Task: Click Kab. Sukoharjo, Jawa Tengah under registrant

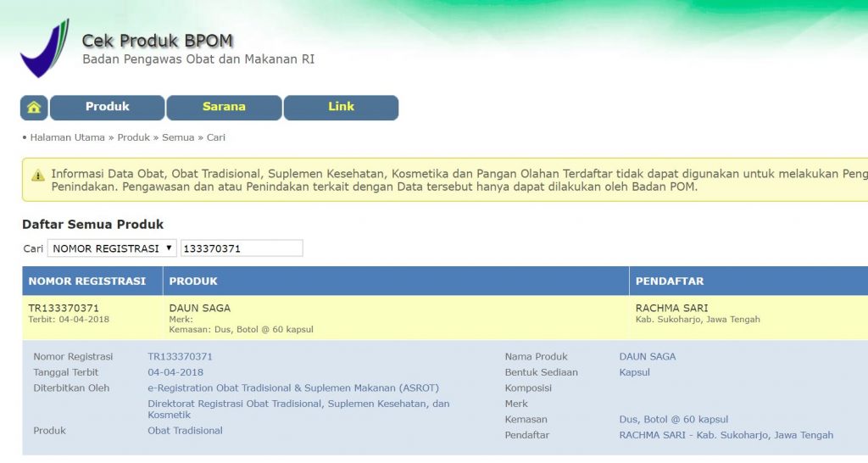Action: pos(698,319)
